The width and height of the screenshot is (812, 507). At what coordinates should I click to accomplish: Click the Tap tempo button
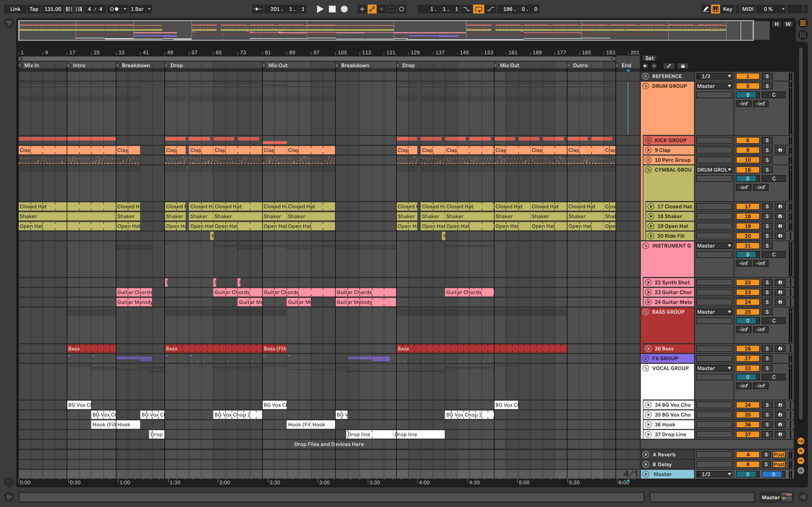(x=34, y=9)
